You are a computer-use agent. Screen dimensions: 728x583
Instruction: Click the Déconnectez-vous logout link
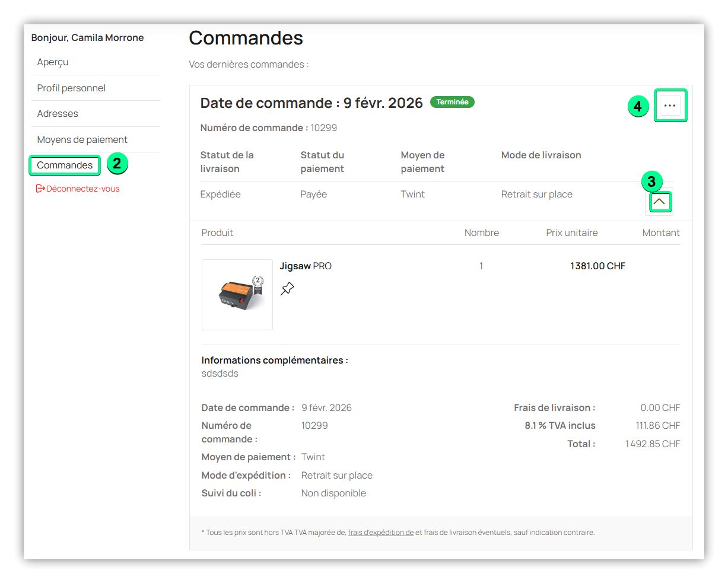click(x=82, y=189)
